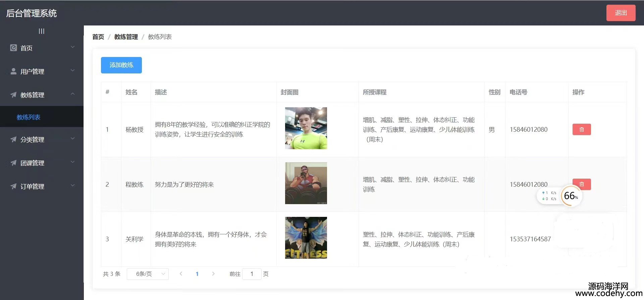
Task: Delete coach 程教练 with trash button
Action: point(582,184)
